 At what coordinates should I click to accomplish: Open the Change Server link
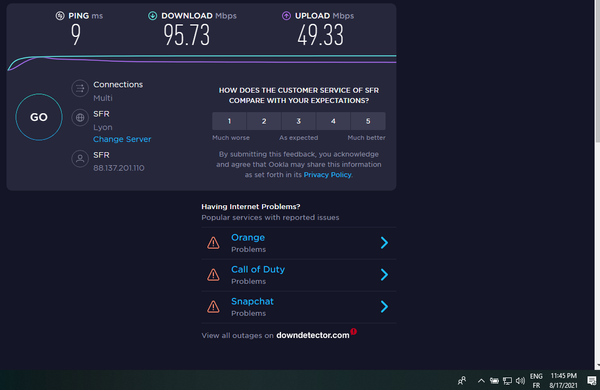click(122, 139)
